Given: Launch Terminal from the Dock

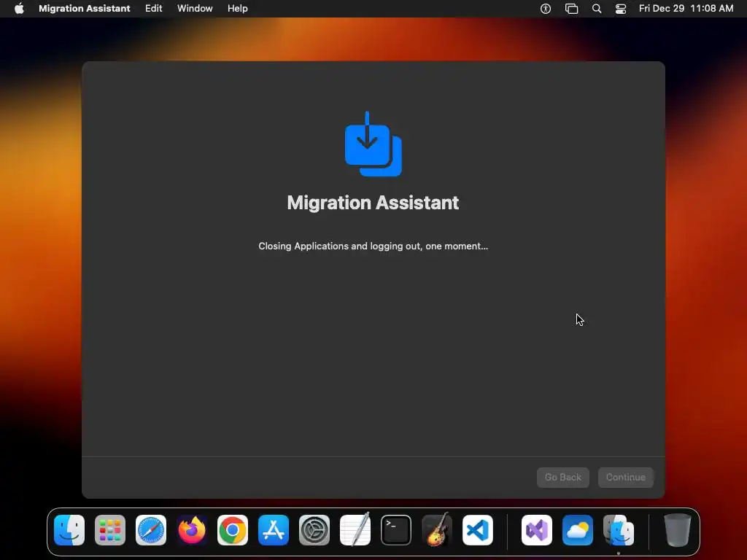Looking at the screenshot, I should 396,530.
